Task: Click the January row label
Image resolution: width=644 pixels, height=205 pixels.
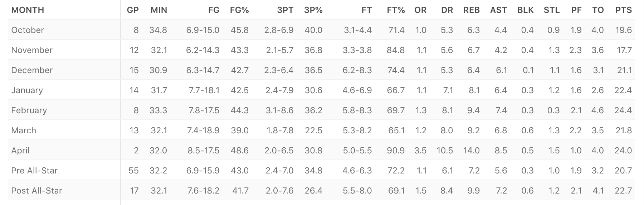Action: pos(27,90)
